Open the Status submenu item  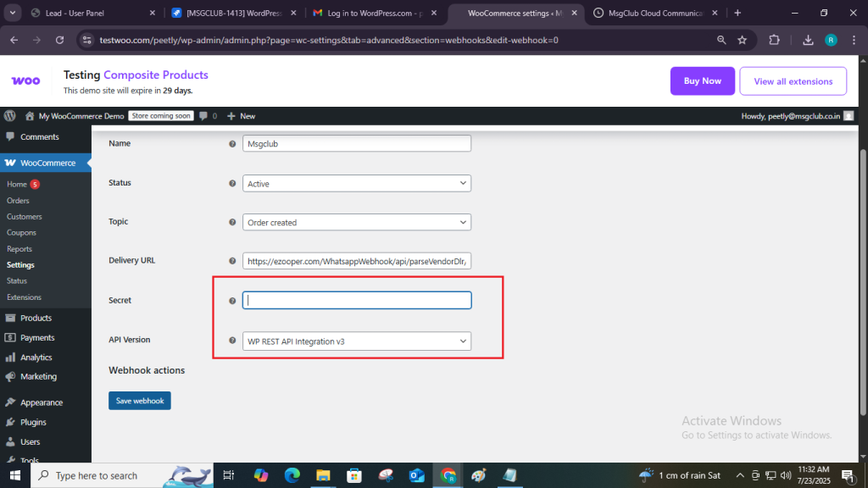[17, 281]
